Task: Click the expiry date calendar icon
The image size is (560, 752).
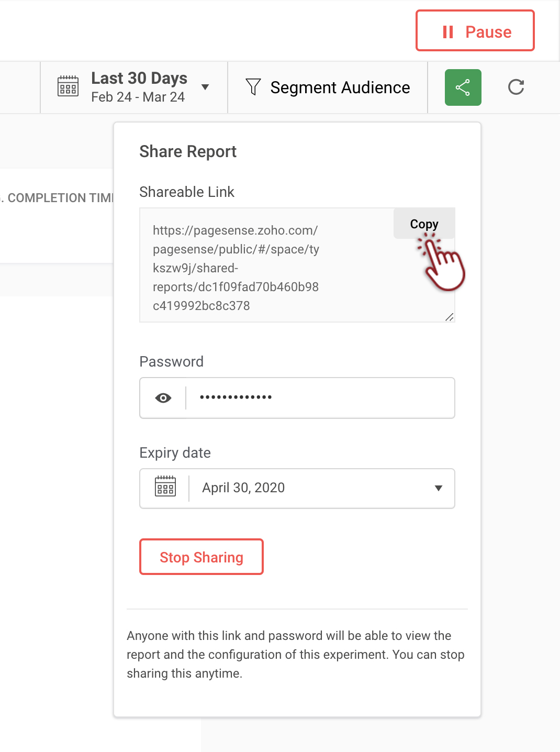Action: pyautogui.click(x=165, y=487)
